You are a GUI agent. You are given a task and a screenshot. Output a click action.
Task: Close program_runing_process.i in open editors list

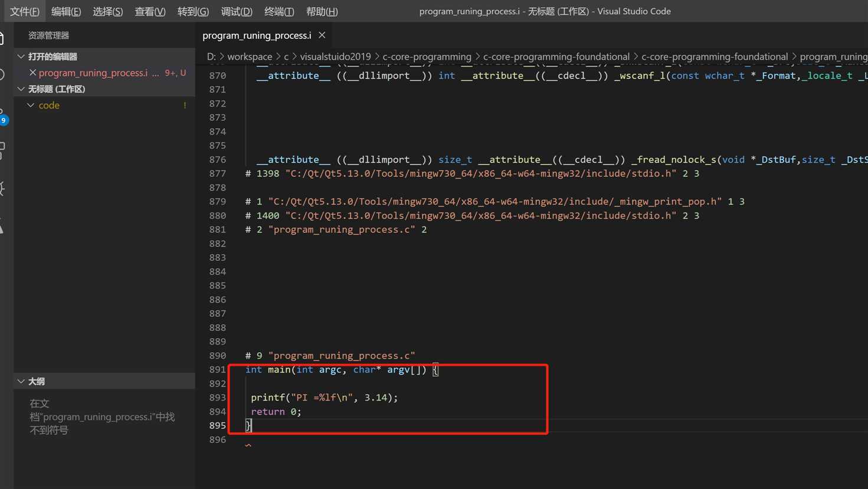click(32, 73)
